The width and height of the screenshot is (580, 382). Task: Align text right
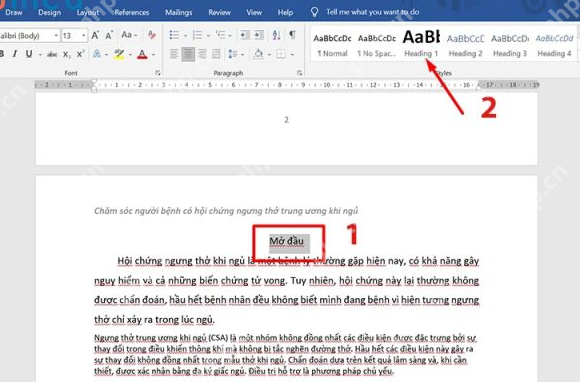click(202, 54)
